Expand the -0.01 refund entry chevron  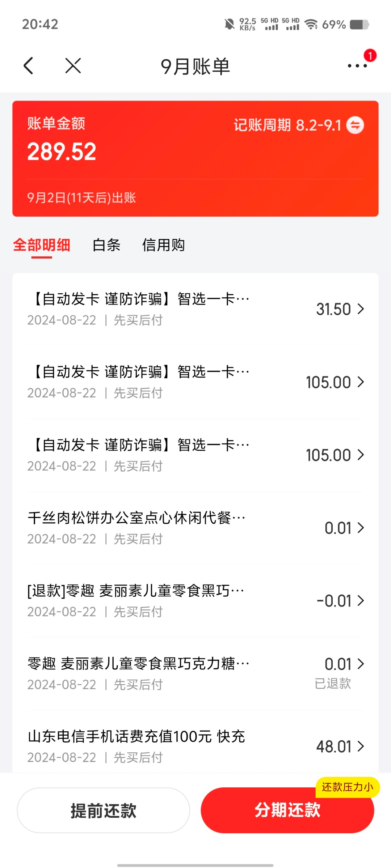click(361, 601)
